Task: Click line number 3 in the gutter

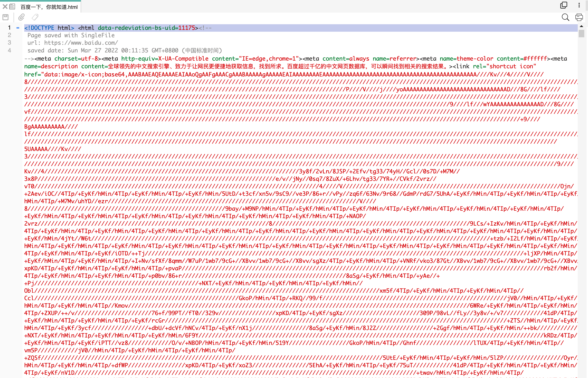Action: (9, 43)
